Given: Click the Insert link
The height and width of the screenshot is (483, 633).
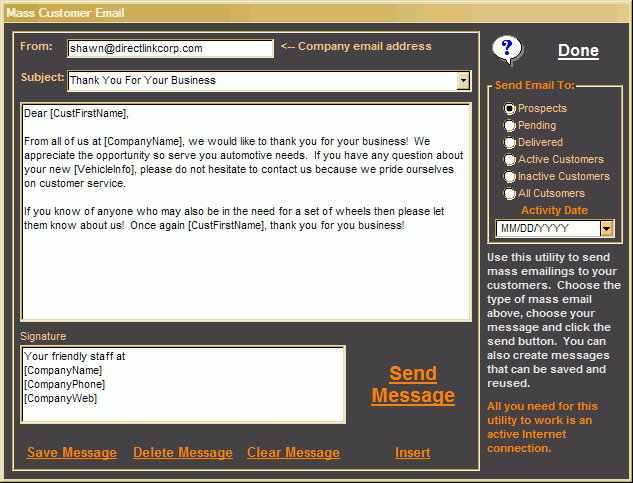Looking at the screenshot, I should pos(413,452).
